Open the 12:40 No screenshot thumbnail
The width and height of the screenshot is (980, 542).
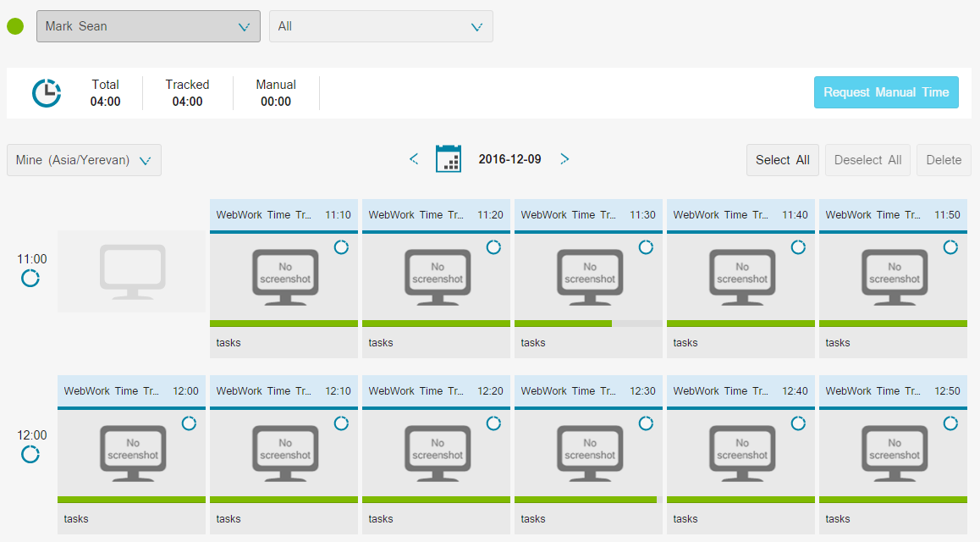click(742, 453)
